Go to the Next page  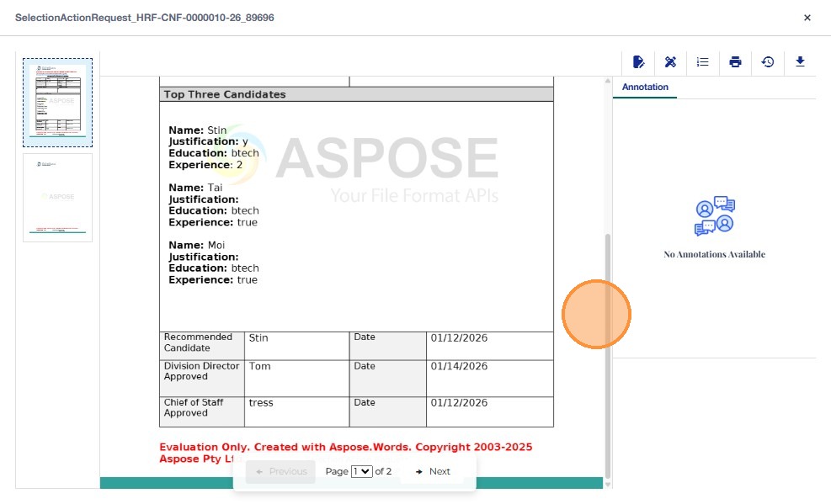433,471
